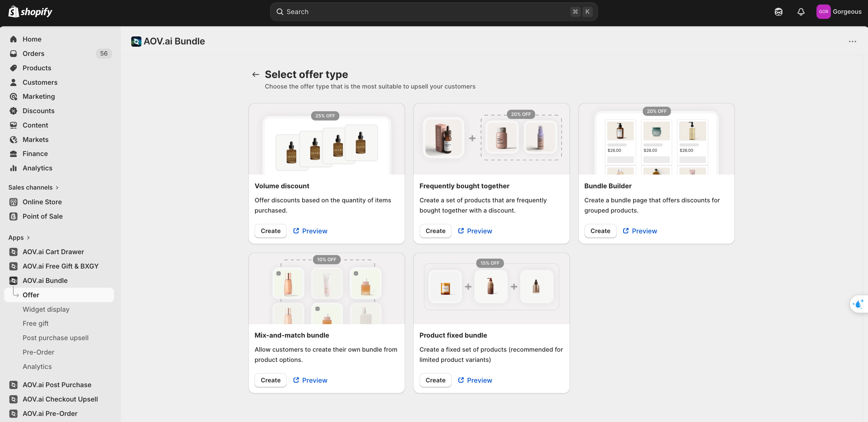Viewport: 868px width, 422px height.
Task: Preview the Bundle Builder offer
Action: point(640,231)
